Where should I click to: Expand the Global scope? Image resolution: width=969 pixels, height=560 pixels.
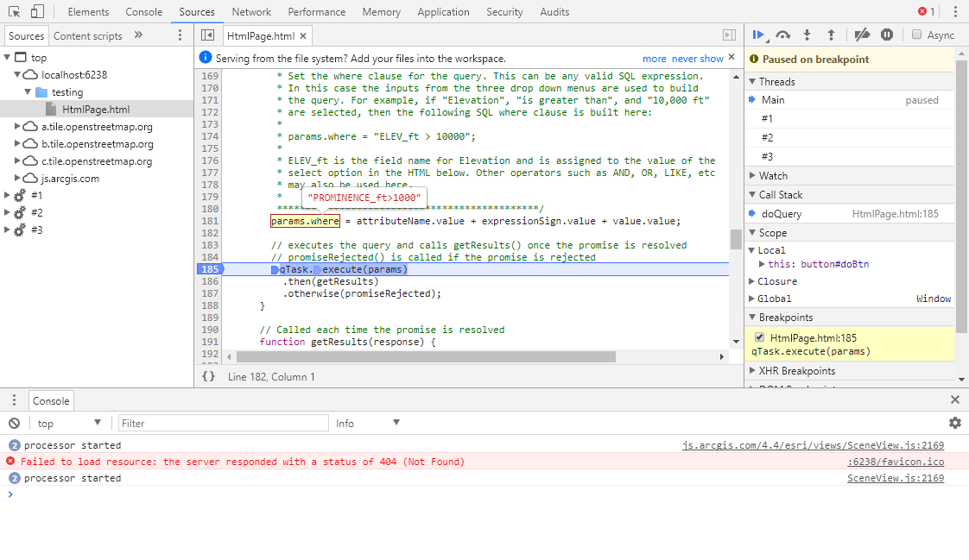pos(752,299)
